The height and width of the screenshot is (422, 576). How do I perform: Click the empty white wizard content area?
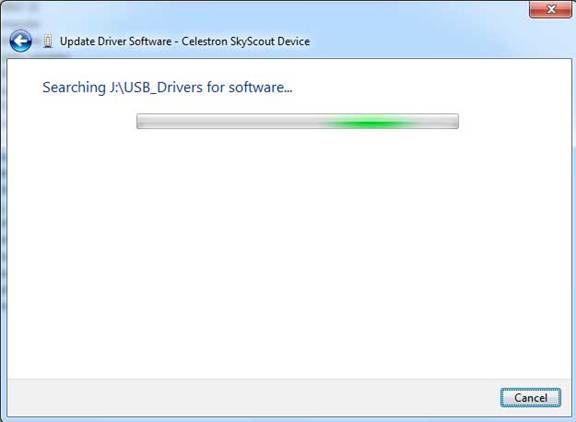pyautogui.click(x=289, y=253)
